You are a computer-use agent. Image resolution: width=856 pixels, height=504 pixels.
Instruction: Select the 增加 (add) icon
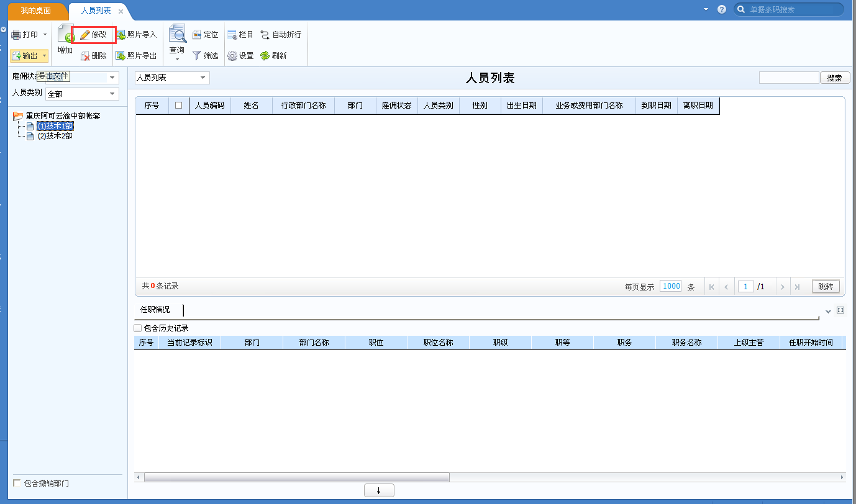65,39
